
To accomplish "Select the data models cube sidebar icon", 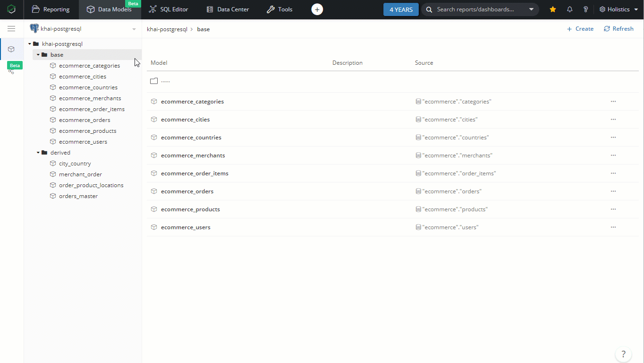I will click(x=11, y=49).
